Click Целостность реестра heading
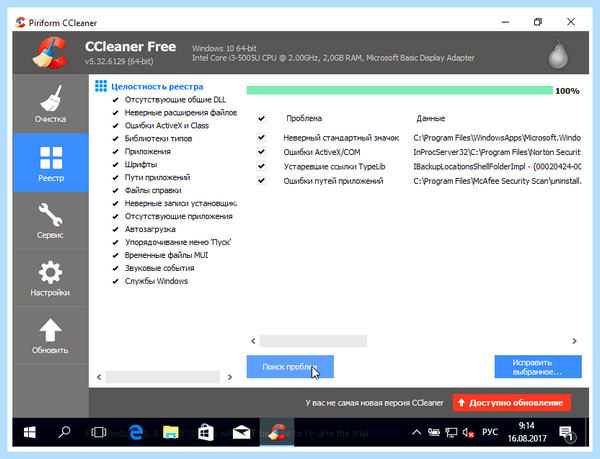Image resolution: width=600 pixels, height=459 pixels. (x=157, y=87)
